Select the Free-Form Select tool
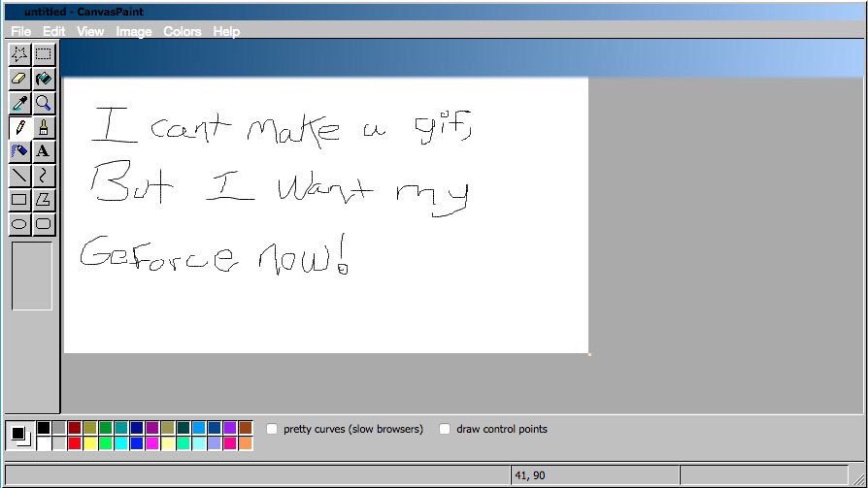The height and width of the screenshot is (488, 868). 19,54
